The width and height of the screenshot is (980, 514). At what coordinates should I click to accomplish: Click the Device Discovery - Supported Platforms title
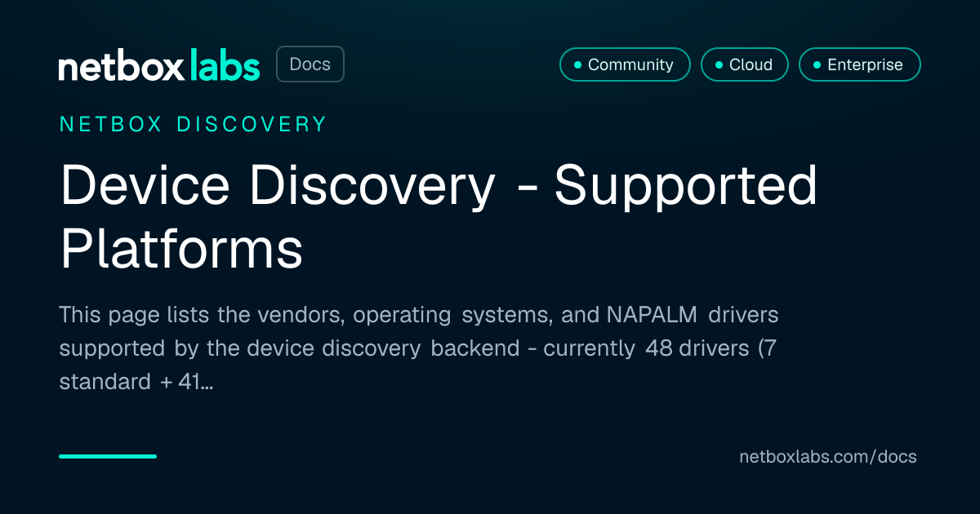[439, 217]
